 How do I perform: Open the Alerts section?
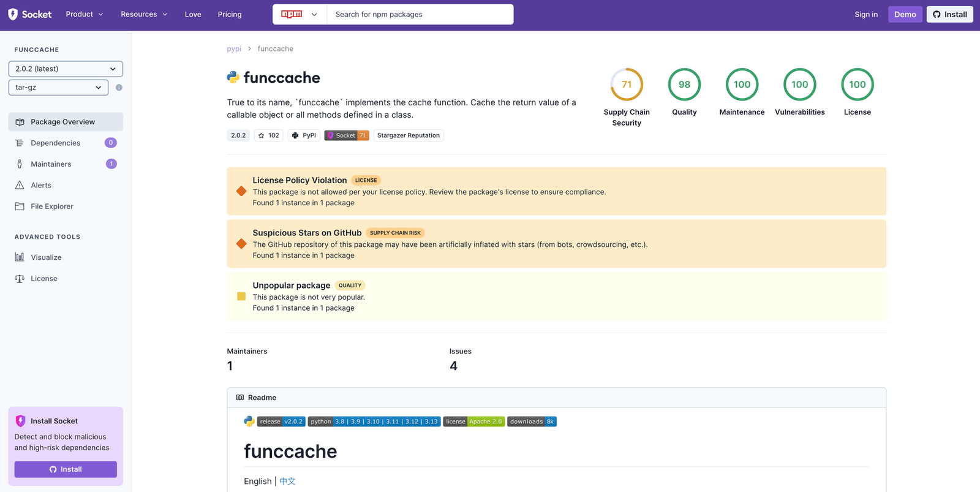[x=66, y=185]
